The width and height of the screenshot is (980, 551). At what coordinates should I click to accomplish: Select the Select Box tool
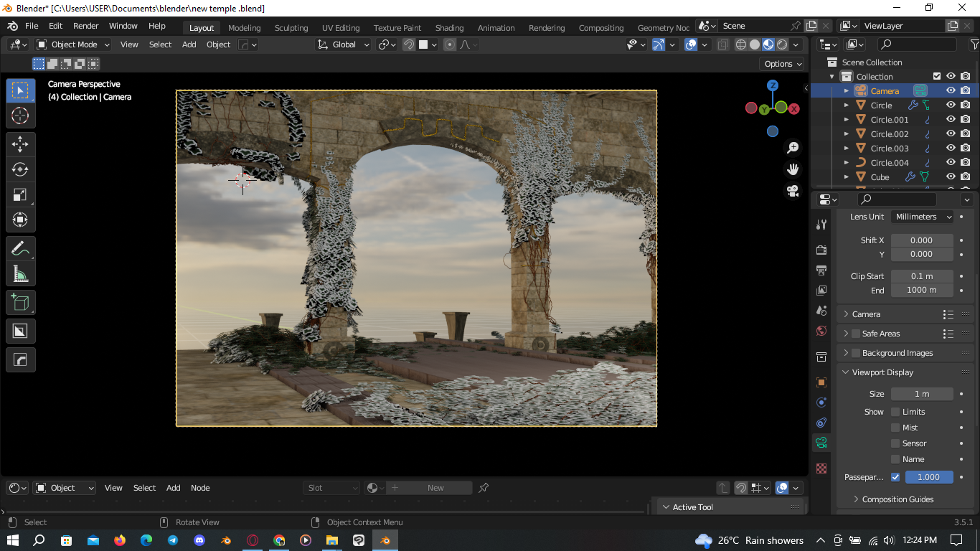(x=20, y=90)
